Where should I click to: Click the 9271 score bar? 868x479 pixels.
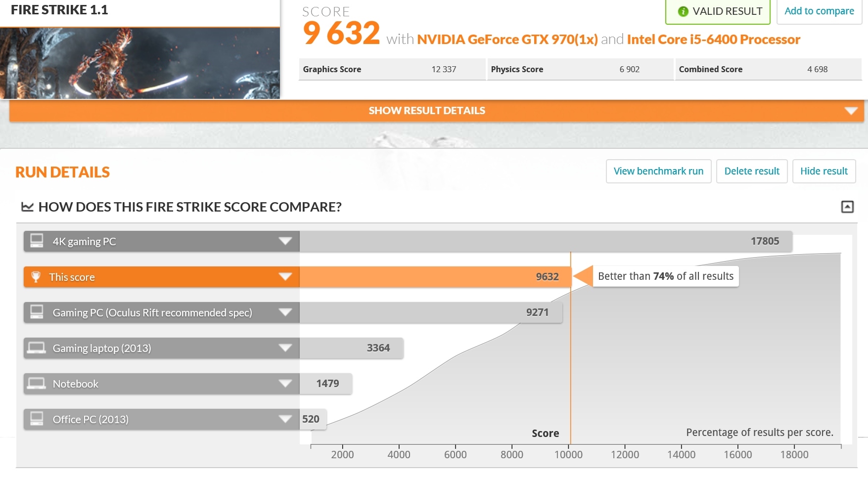[431, 312]
